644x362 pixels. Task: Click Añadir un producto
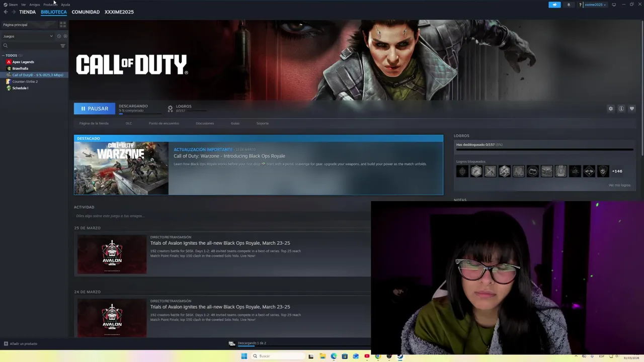pos(21,344)
